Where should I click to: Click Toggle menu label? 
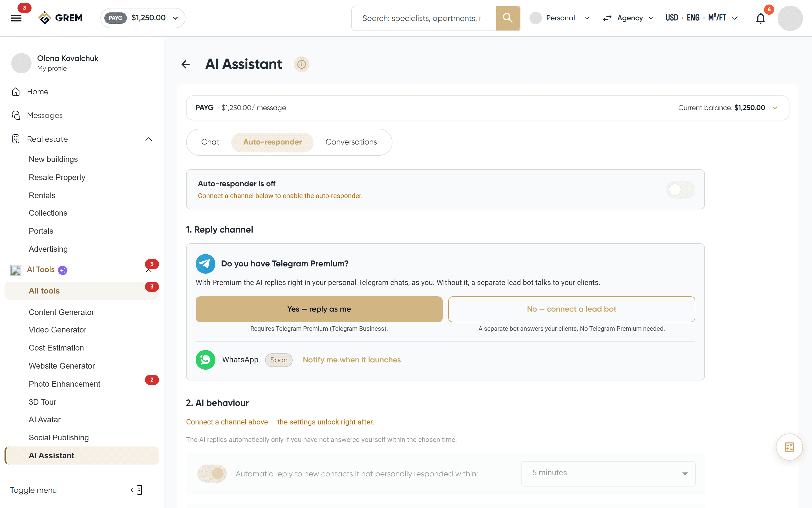33,490
